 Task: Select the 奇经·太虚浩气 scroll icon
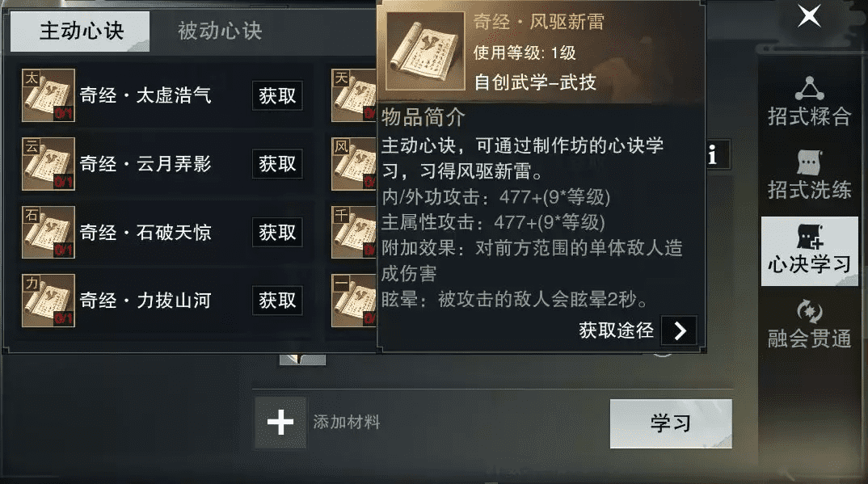point(48,95)
